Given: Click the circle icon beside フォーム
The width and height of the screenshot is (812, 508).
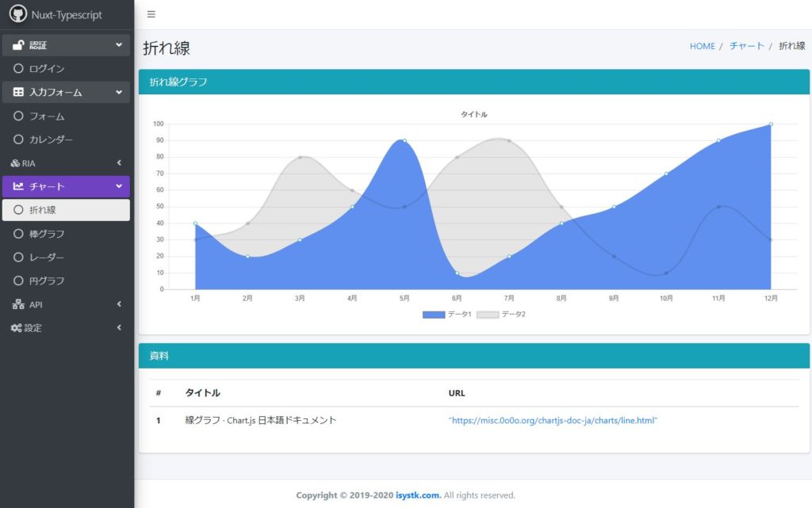Looking at the screenshot, I should click(18, 116).
